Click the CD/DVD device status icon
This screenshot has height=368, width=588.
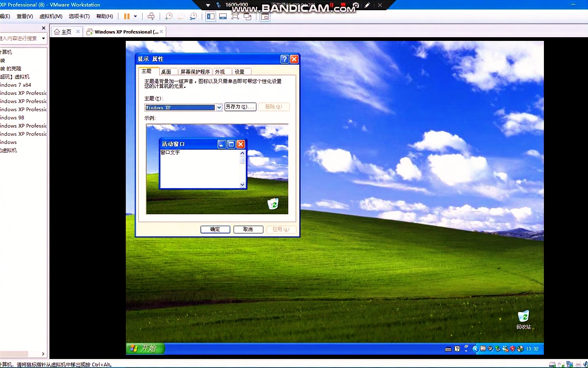(561, 364)
